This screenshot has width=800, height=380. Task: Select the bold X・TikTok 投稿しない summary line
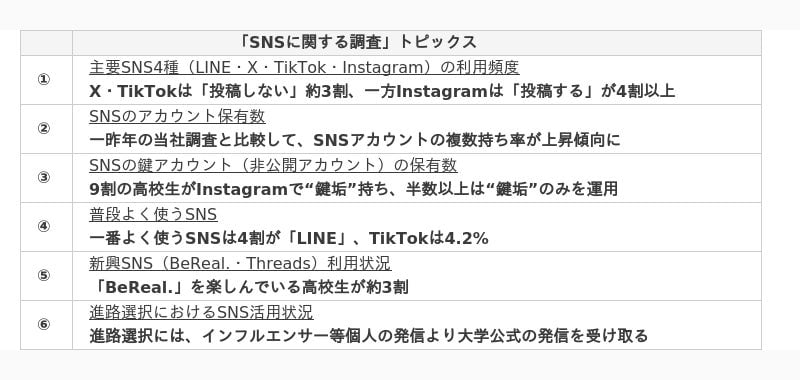pyautogui.click(x=382, y=91)
